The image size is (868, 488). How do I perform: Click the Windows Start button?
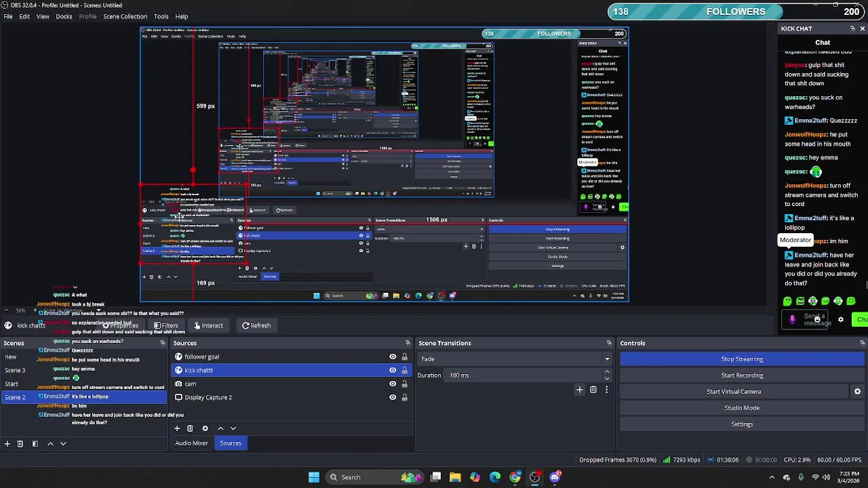pyautogui.click(x=314, y=477)
